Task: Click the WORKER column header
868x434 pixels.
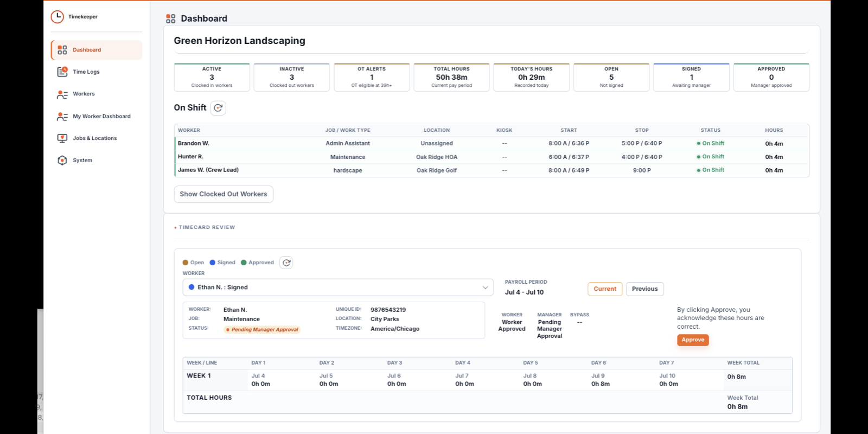Action: [189, 131]
